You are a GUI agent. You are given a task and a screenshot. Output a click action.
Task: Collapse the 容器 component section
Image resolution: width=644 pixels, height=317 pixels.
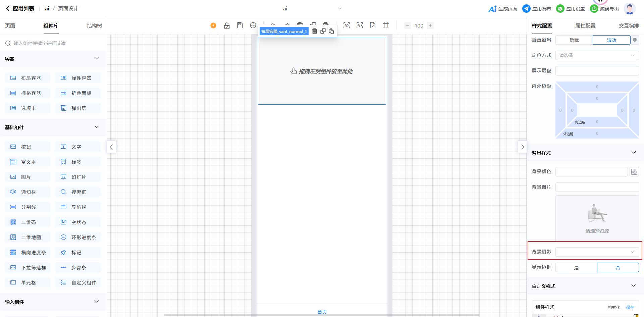pyautogui.click(x=97, y=58)
